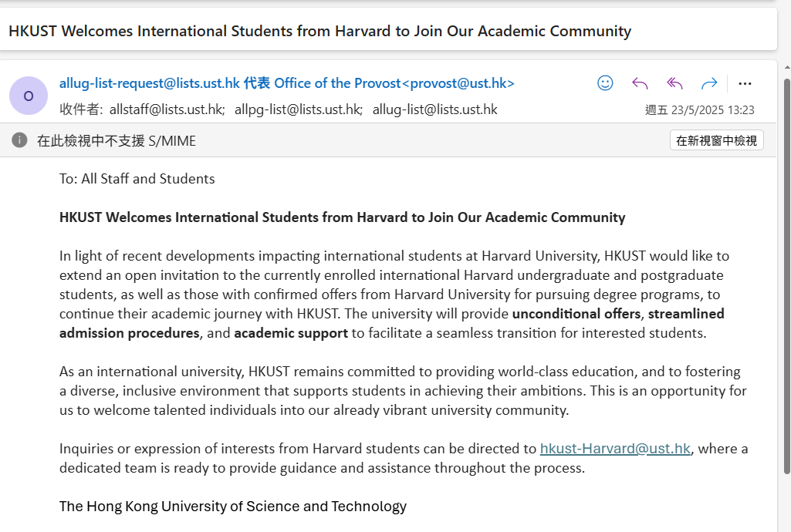The height and width of the screenshot is (532, 791).
Task: Click the bold heading in email body
Action: pos(342,217)
